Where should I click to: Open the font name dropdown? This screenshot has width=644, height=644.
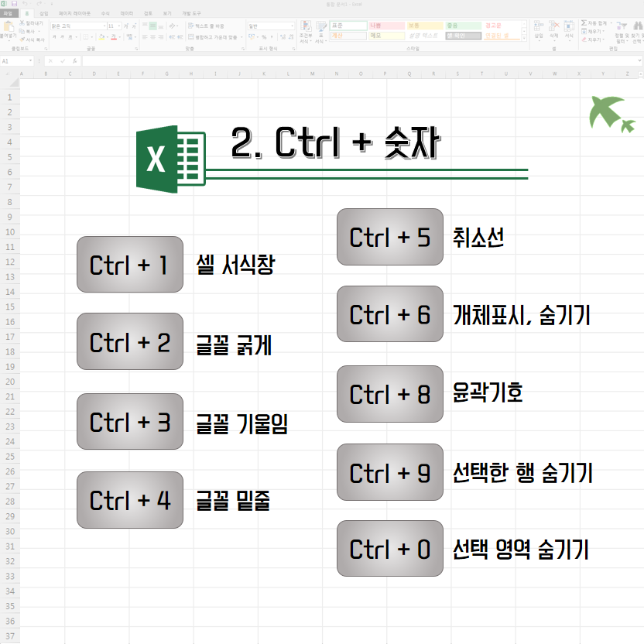click(x=103, y=26)
